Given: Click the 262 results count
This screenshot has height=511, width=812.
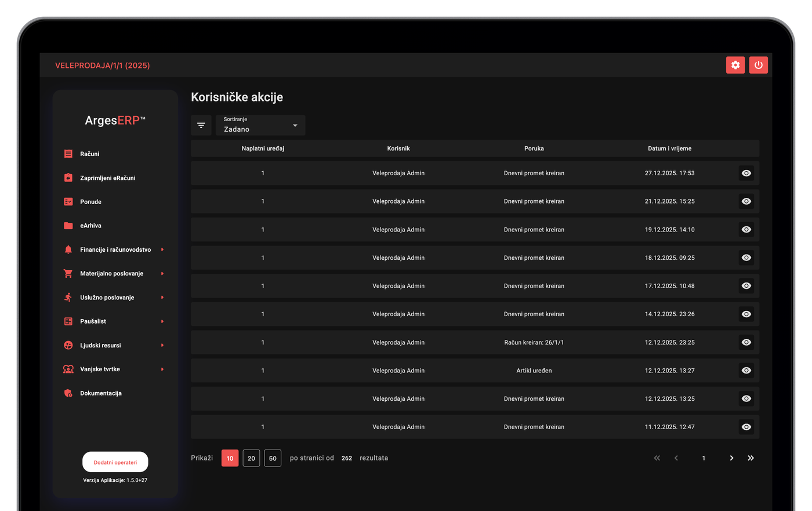Looking at the screenshot, I should 347,458.
